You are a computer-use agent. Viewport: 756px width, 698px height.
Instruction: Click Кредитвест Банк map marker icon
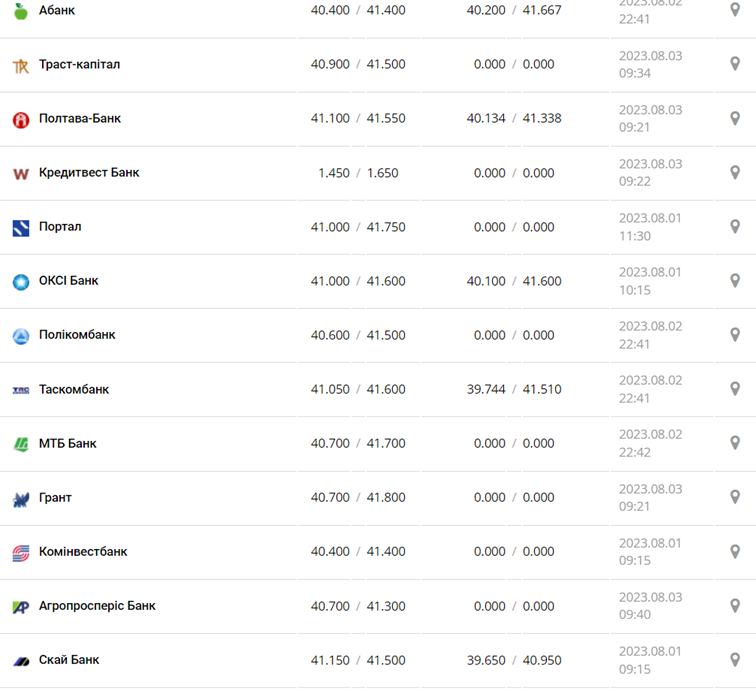(x=735, y=172)
